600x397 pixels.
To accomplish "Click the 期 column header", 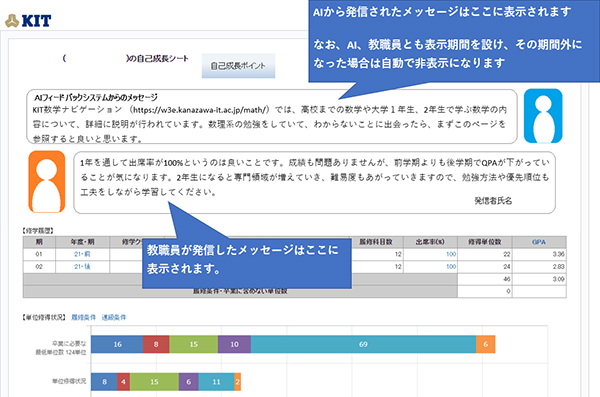I will [39, 242].
